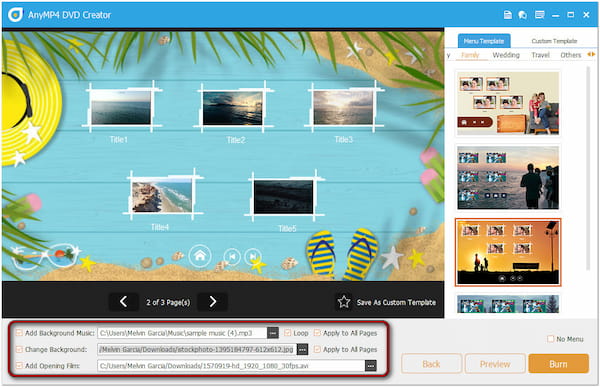
Task: Click the background music path field
Action: [x=182, y=333]
